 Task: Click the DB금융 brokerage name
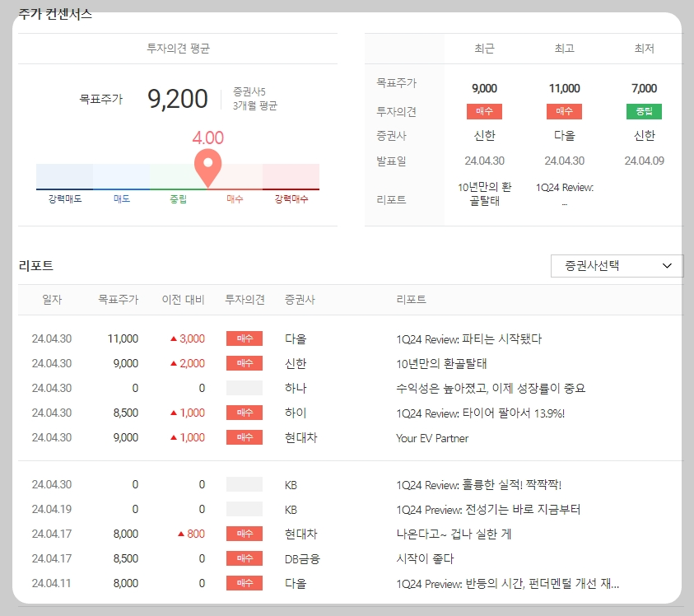(302, 559)
